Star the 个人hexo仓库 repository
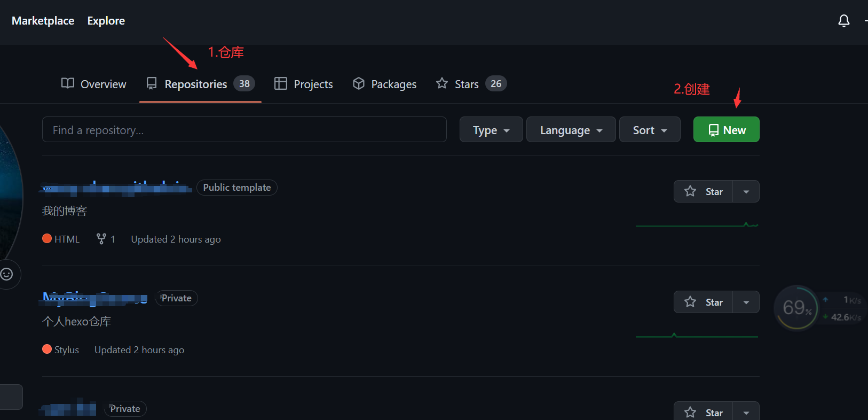 pos(704,302)
